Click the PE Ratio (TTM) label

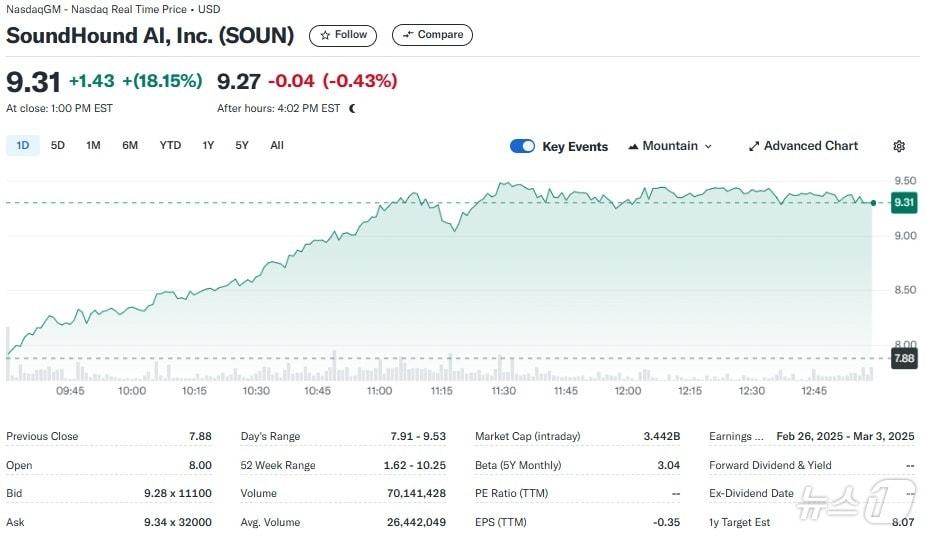pyautogui.click(x=511, y=493)
